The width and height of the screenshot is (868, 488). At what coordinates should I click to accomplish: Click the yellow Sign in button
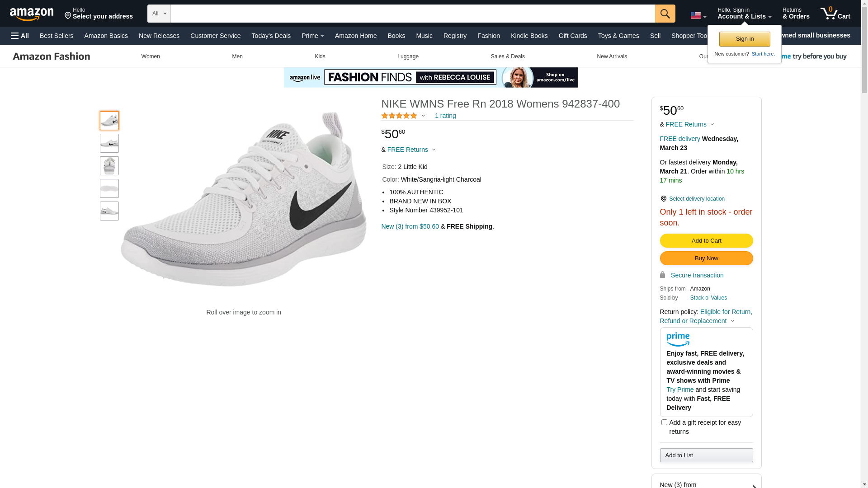744,39
